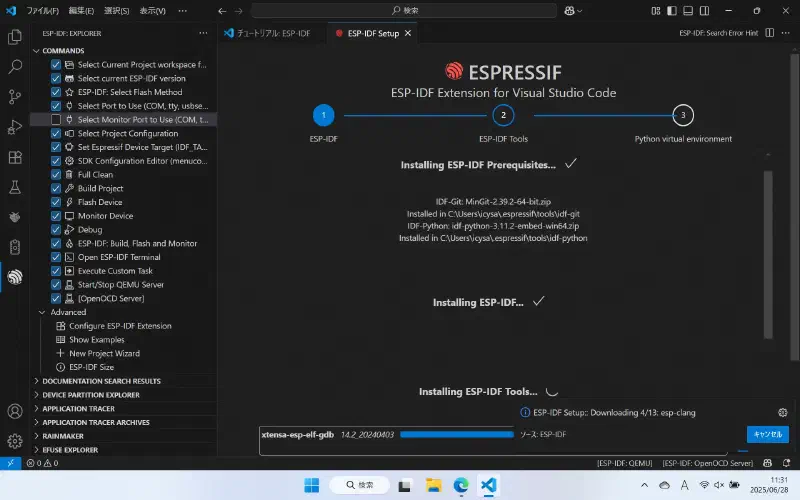Click the xtensa-esp-elf-gdb download progress bar
Screen dimensions: 800x500
[x=457, y=434]
